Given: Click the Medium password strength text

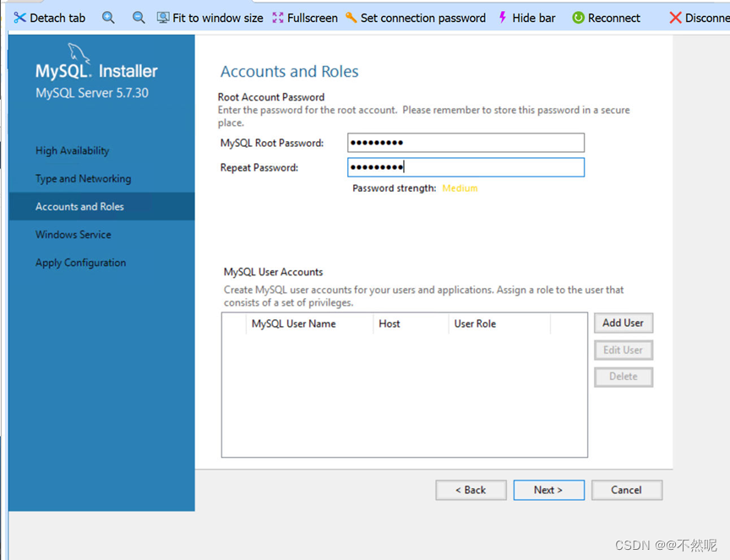Looking at the screenshot, I should 460,188.
